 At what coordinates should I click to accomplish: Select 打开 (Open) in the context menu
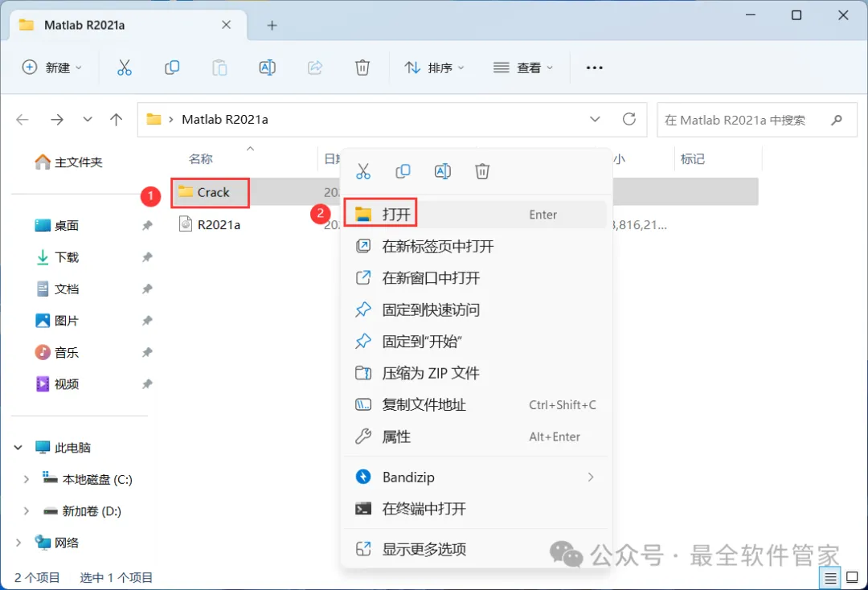pyautogui.click(x=475, y=214)
